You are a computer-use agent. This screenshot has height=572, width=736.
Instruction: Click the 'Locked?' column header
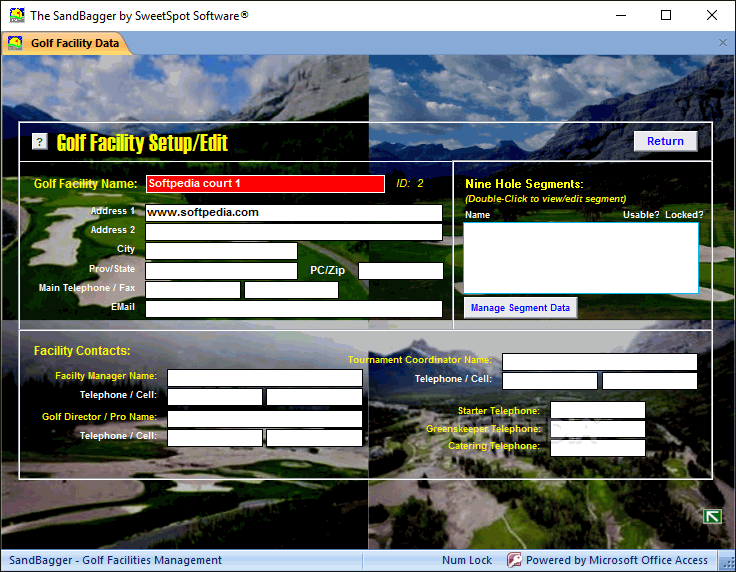pos(684,214)
